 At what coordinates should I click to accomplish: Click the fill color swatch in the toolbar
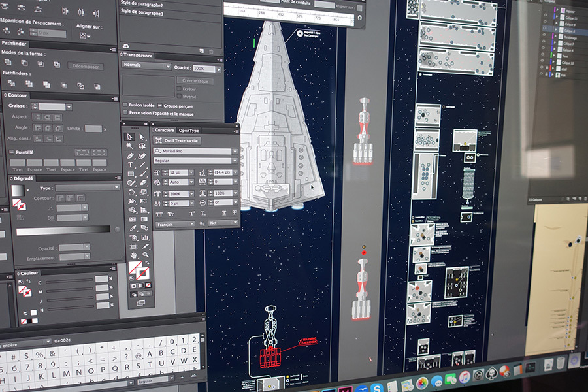click(135, 267)
